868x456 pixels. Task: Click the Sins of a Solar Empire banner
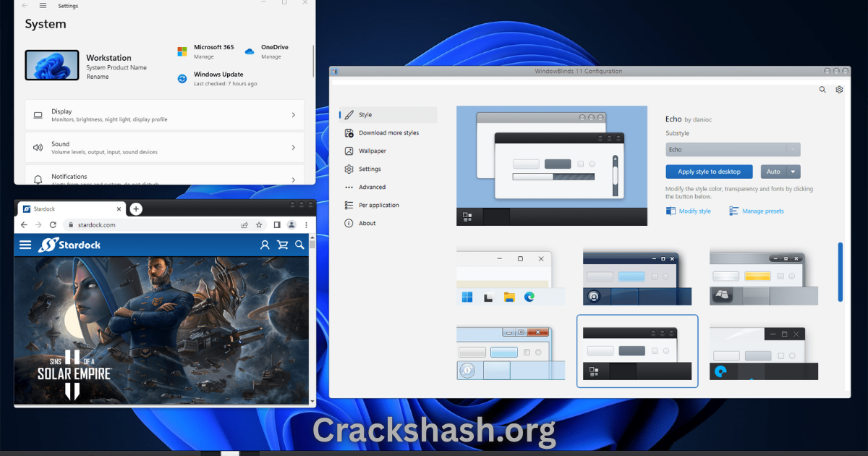coord(161,329)
